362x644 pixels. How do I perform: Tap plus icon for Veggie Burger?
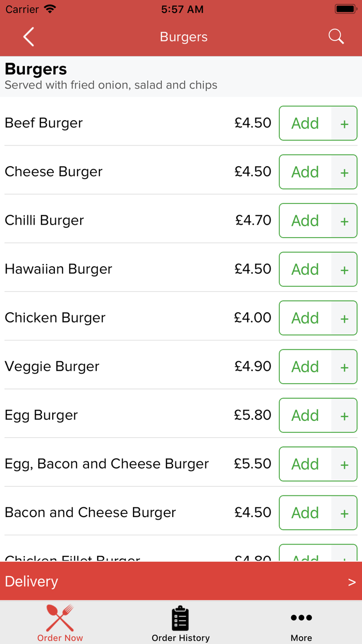[344, 367]
